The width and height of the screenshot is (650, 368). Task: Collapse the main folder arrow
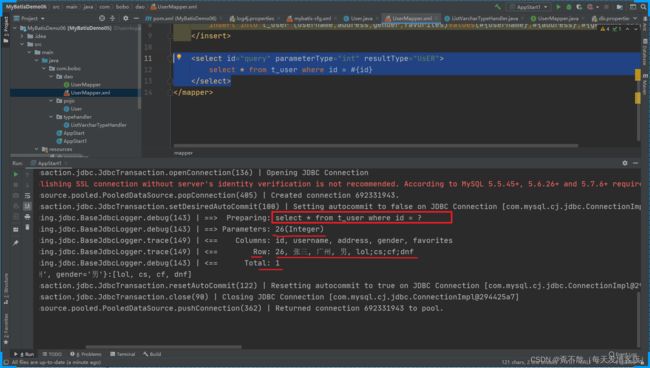point(30,52)
